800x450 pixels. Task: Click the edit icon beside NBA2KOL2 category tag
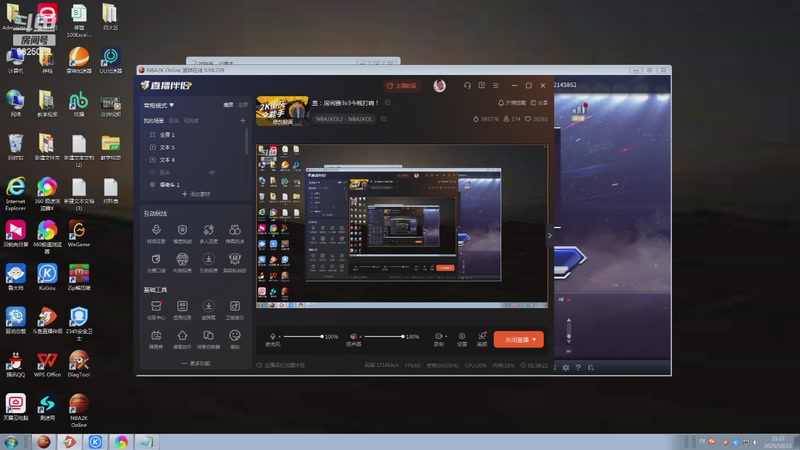[384, 119]
